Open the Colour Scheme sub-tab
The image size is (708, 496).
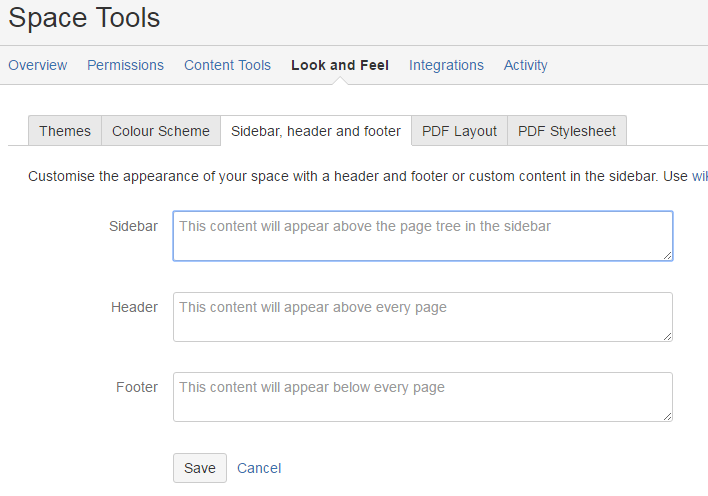click(x=161, y=131)
